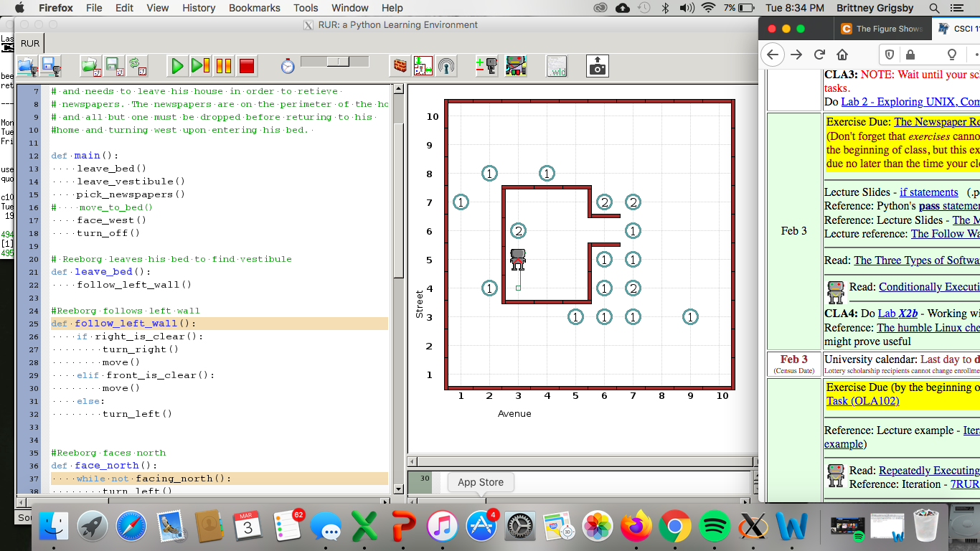Screen dimensions: 980x551
Task: Run the program with green play button
Action: pyautogui.click(x=176, y=66)
